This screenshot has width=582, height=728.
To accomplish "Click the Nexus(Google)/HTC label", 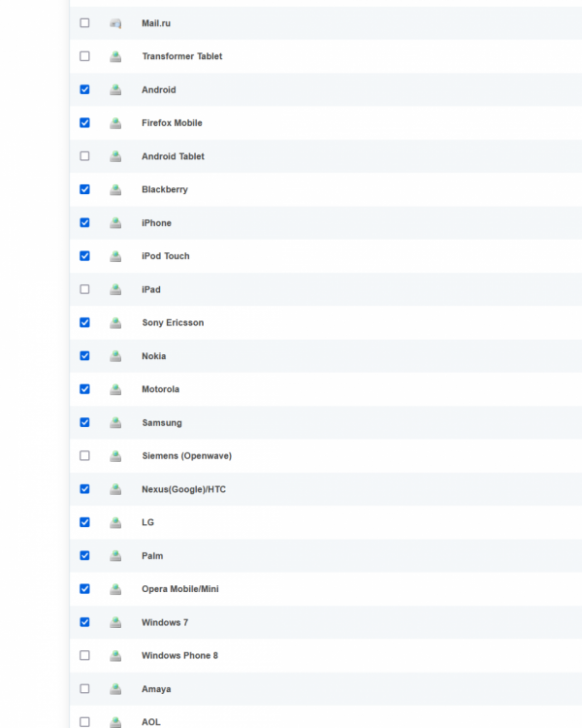I will [183, 489].
